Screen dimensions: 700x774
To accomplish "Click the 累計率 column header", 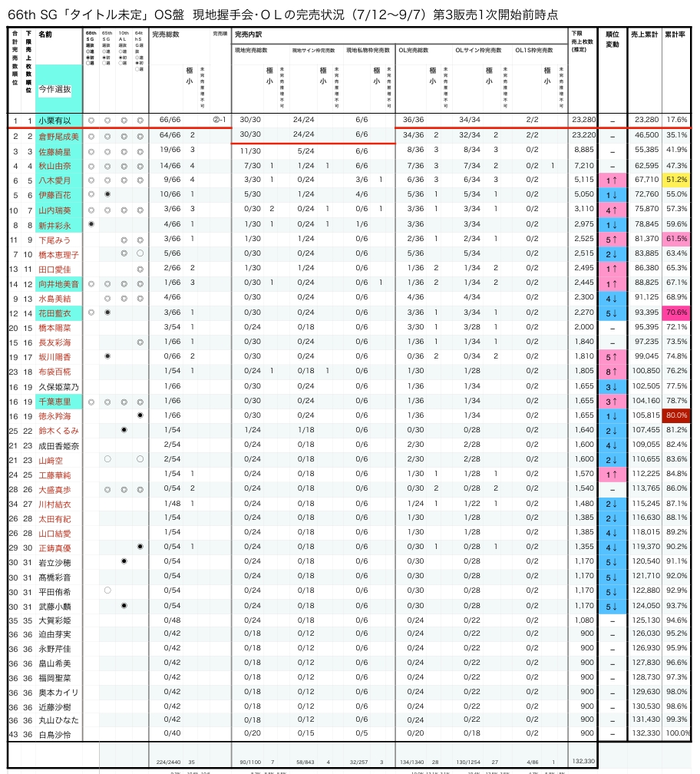I will click(x=675, y=35).
